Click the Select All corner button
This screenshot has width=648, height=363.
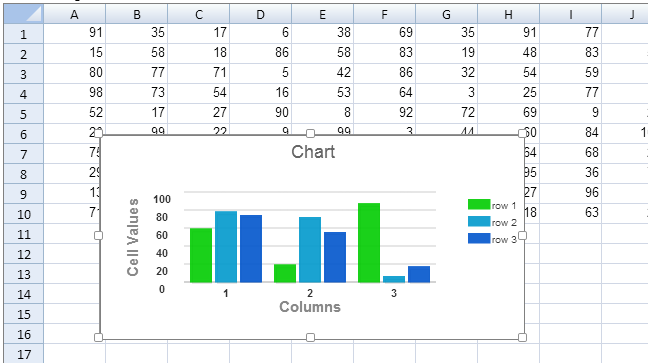23,14
